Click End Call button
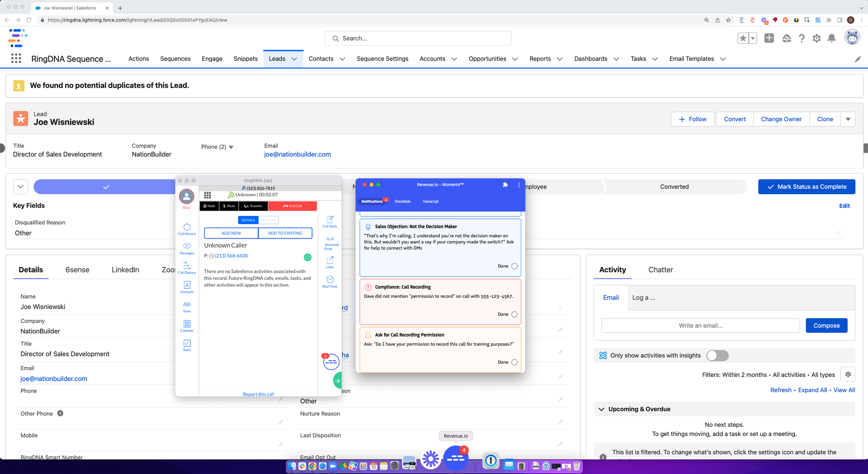This screenshot has width=868, height=474. click(292, 206)
